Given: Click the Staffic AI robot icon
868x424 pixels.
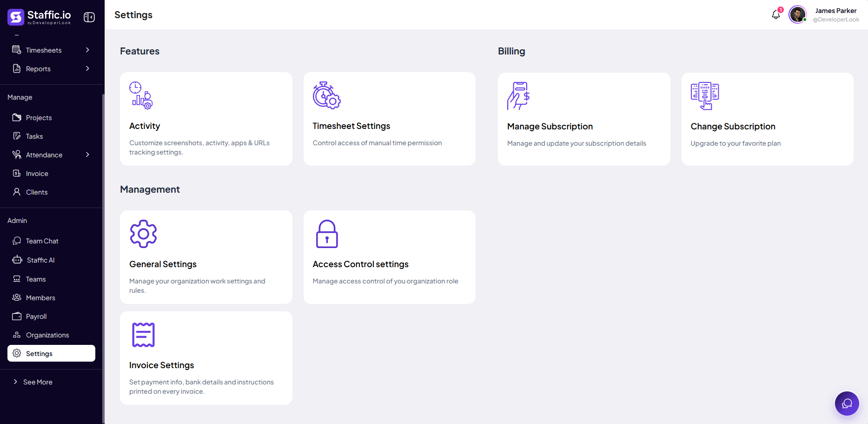Looking at the screenshot, I should pos(17,260).
